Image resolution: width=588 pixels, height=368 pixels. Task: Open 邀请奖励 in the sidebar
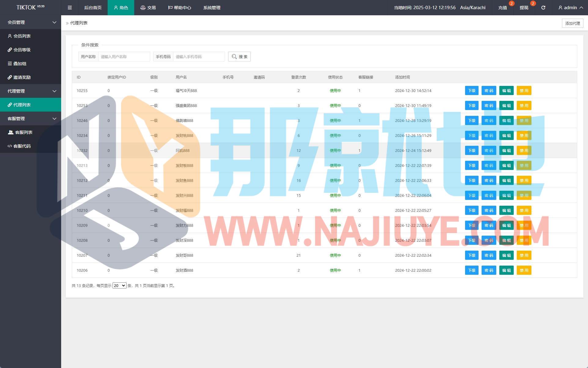pyautogui.click(x=22, y=77)
